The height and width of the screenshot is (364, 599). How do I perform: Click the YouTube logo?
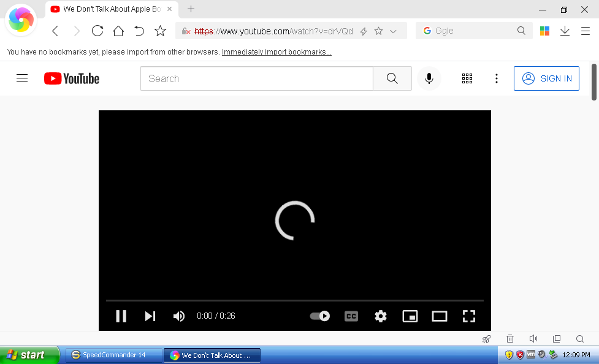[x=72, y=78]
